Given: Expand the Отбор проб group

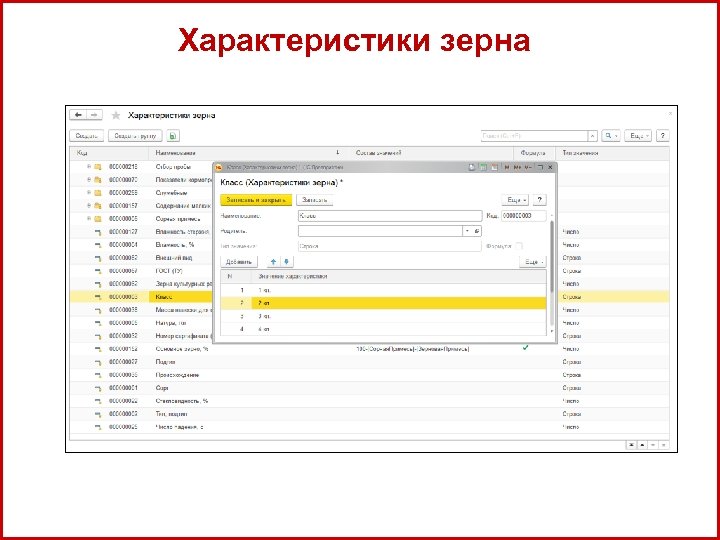Looking at the screenshot, I should [x=89, y=167].
